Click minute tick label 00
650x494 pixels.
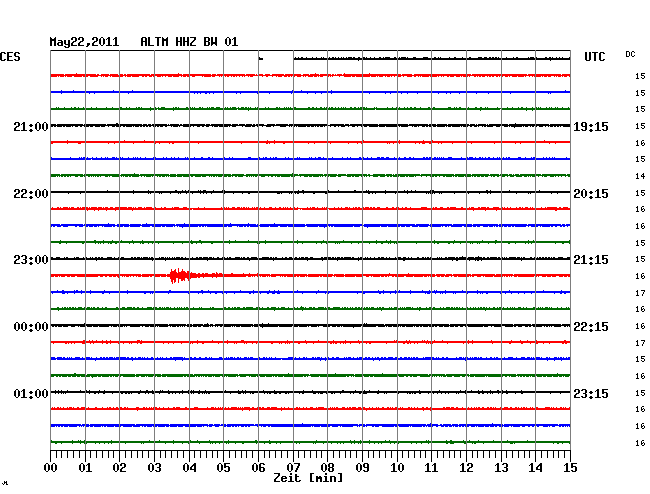point(51,468)
